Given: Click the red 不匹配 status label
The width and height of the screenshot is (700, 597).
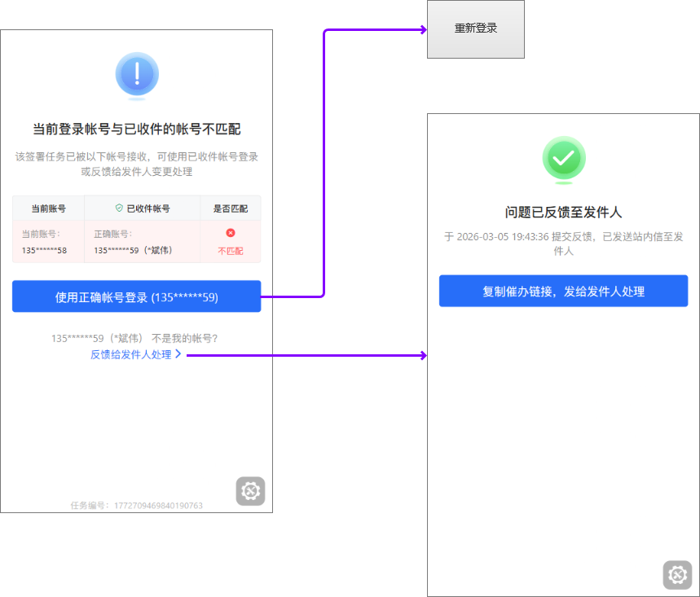Looking at the screenshot, I should 231,251.
